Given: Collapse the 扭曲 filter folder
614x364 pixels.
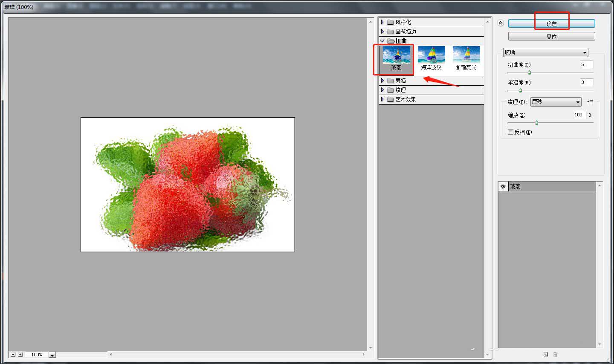Looking at the screenshot, I should tap(382, 41).
